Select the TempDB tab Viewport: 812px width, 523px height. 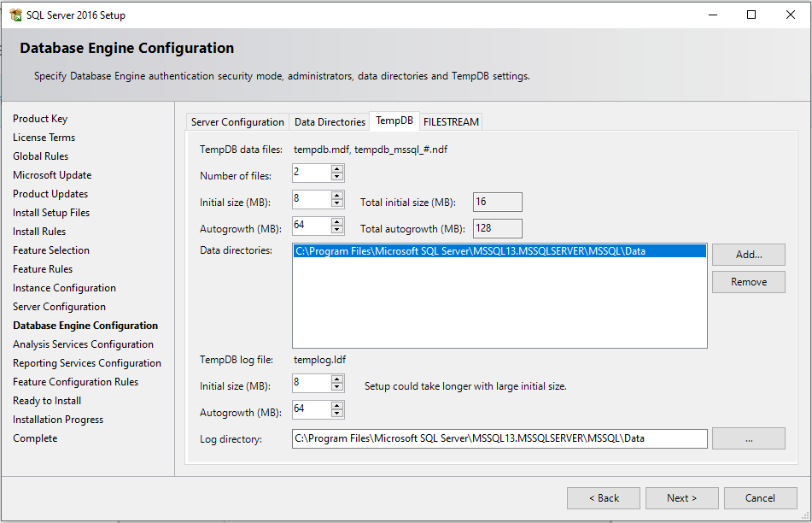tap(394, 120)
